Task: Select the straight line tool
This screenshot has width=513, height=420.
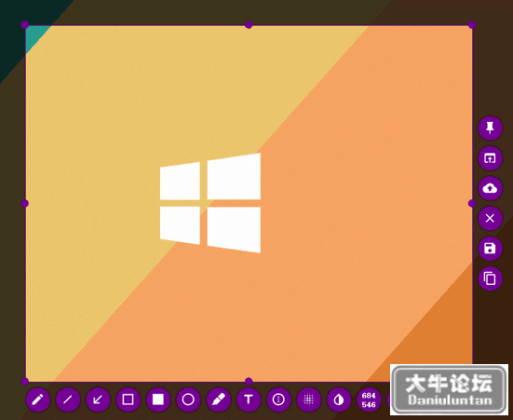Action: point(68,400)
